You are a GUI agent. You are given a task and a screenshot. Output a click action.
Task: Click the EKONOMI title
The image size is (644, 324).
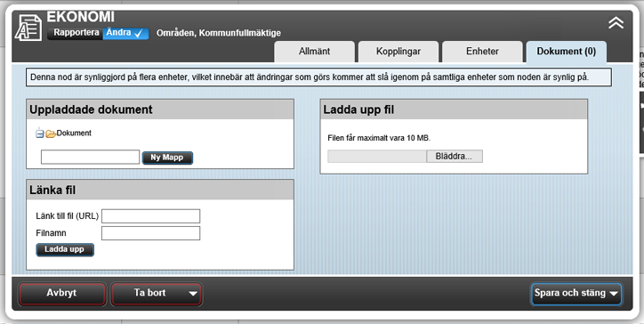coord(80,17)
